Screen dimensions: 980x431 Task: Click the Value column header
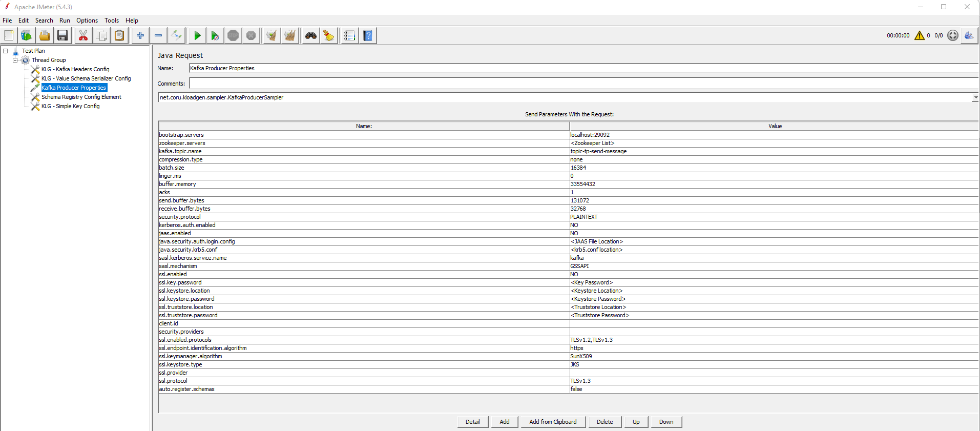pos(774,126)
